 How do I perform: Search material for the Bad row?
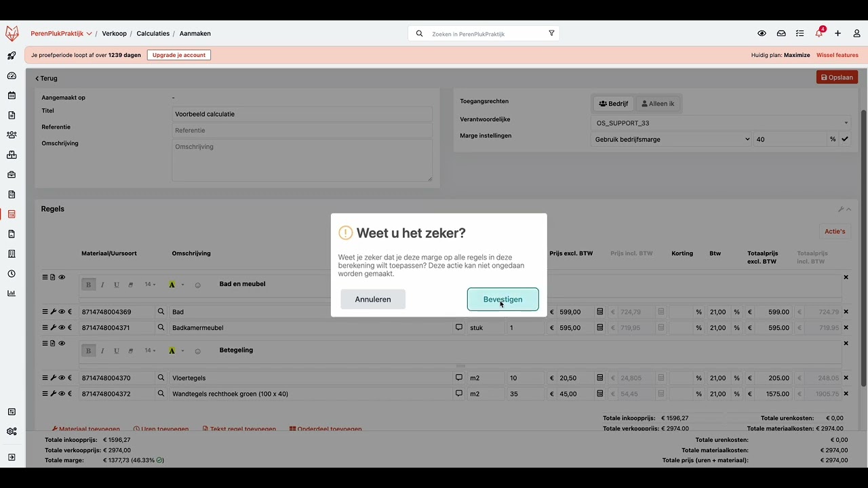161,312
